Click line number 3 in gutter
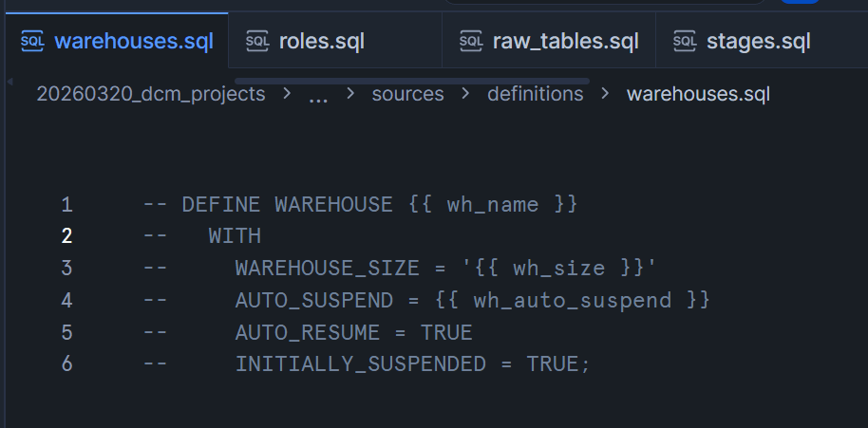868x428 pixels. point(67,269)
